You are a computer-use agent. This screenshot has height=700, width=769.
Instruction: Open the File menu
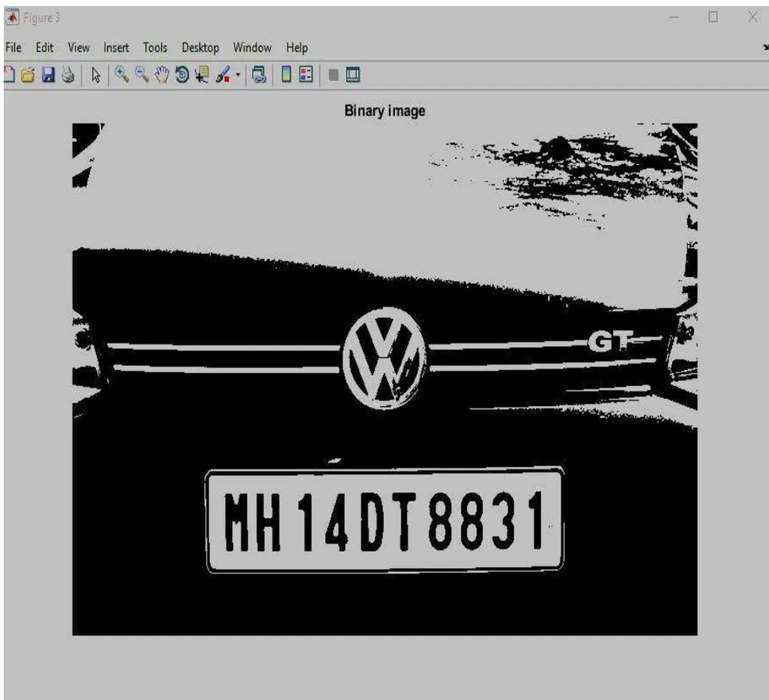pos(14,47)
